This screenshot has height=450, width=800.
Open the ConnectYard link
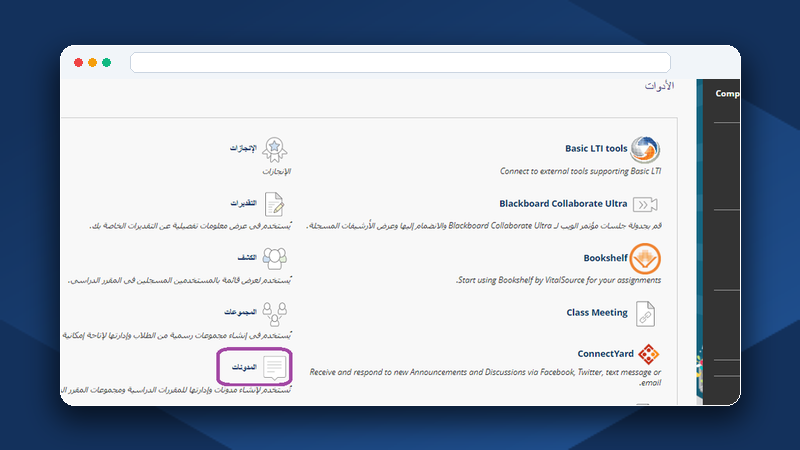click(606, 354)
